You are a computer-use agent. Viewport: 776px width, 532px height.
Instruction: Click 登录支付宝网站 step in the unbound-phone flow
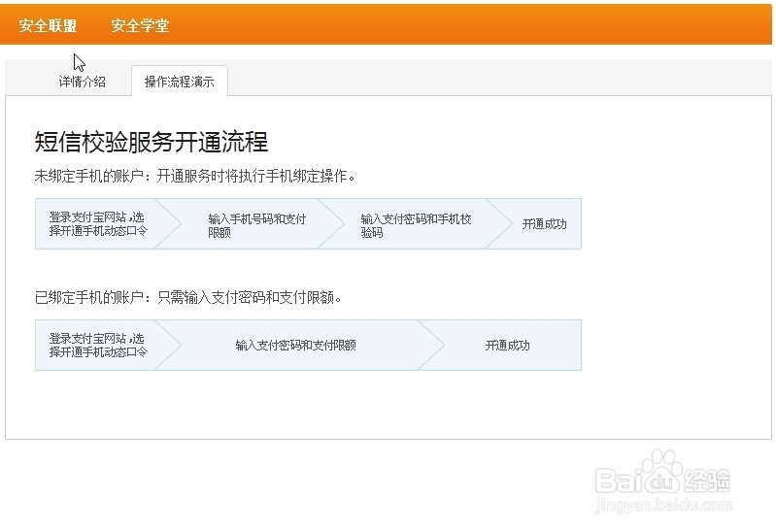coord(97,224)
